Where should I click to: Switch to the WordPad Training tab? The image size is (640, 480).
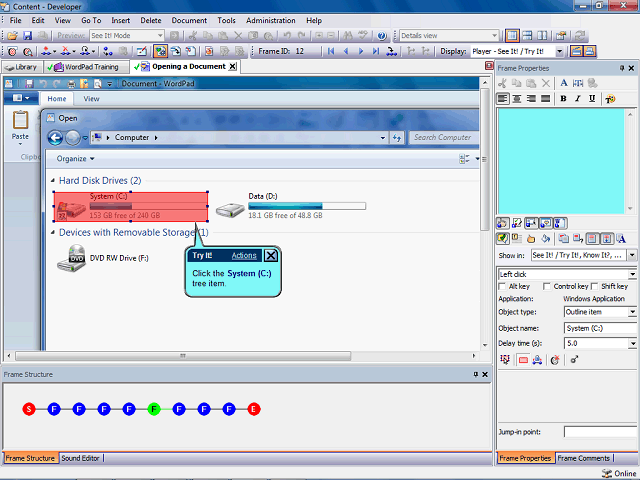coord(86,67)
